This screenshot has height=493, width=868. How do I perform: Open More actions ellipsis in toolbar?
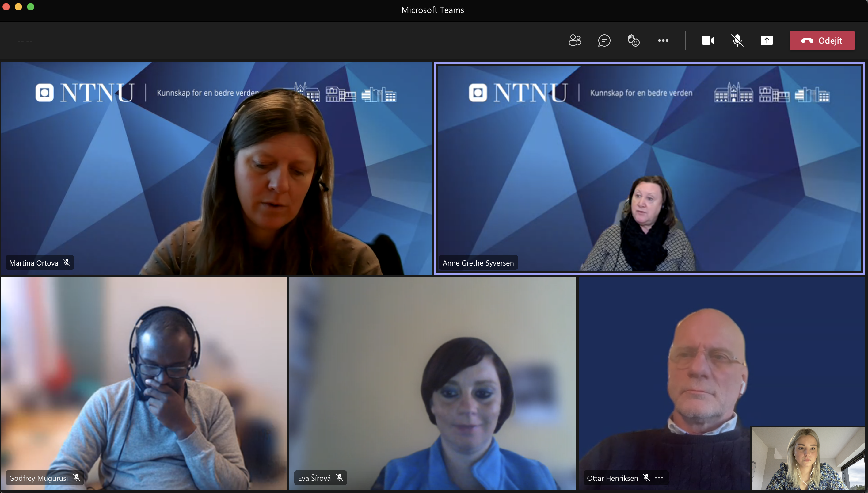pyautogui.click(x=663, y=41)
